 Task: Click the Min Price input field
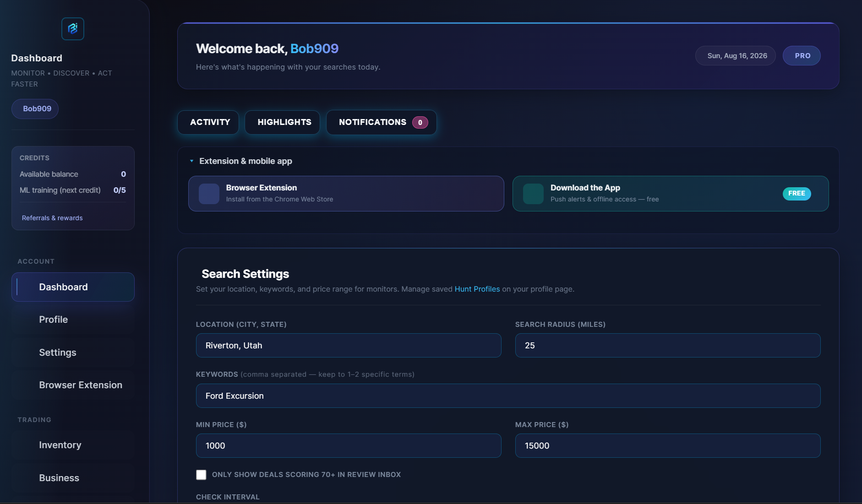(x=349, y=446)
